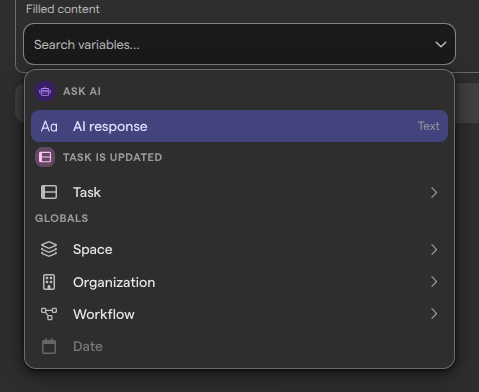The image size is (479, 392).
Task: Click the ASK AI section header
Action: (82, 91)
